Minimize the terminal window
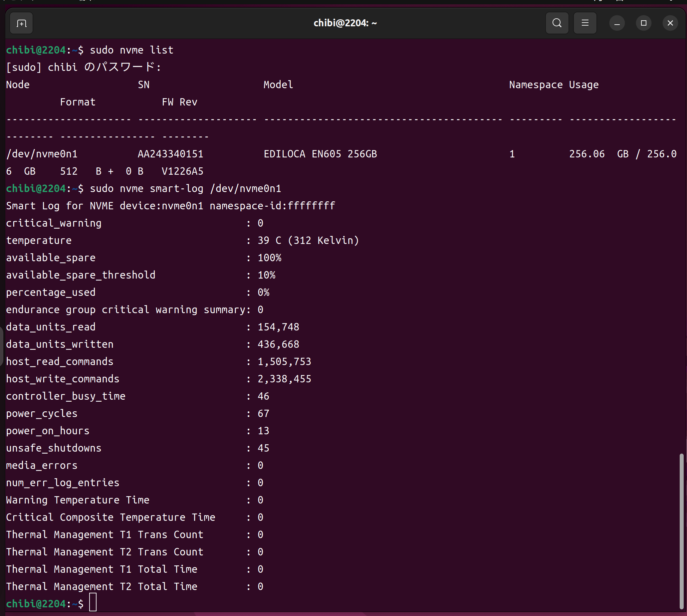The image size is (687, 616). pos(616,23)
